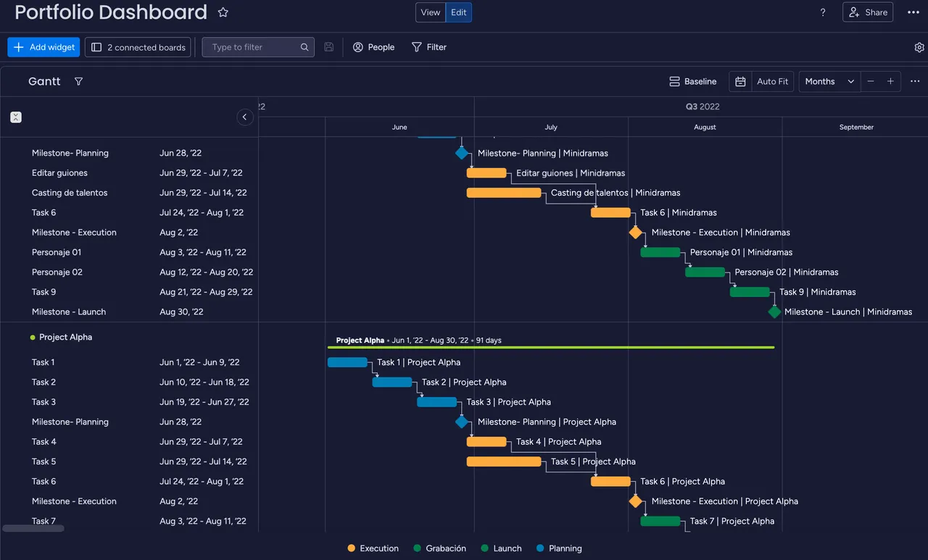Toggle Execution legend item

click(x=373, y=548)
